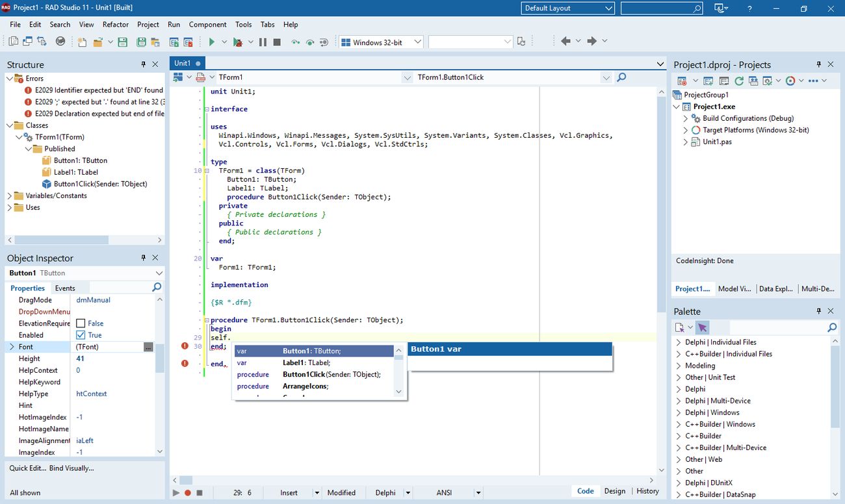Pause the running program
This screenshot has width=845, height=504.
tap(263, 42)
